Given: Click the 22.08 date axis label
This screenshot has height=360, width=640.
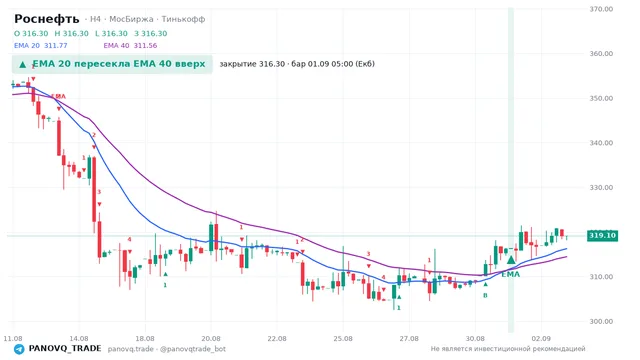Looking at the screenshot, I should tap(277, 338).
